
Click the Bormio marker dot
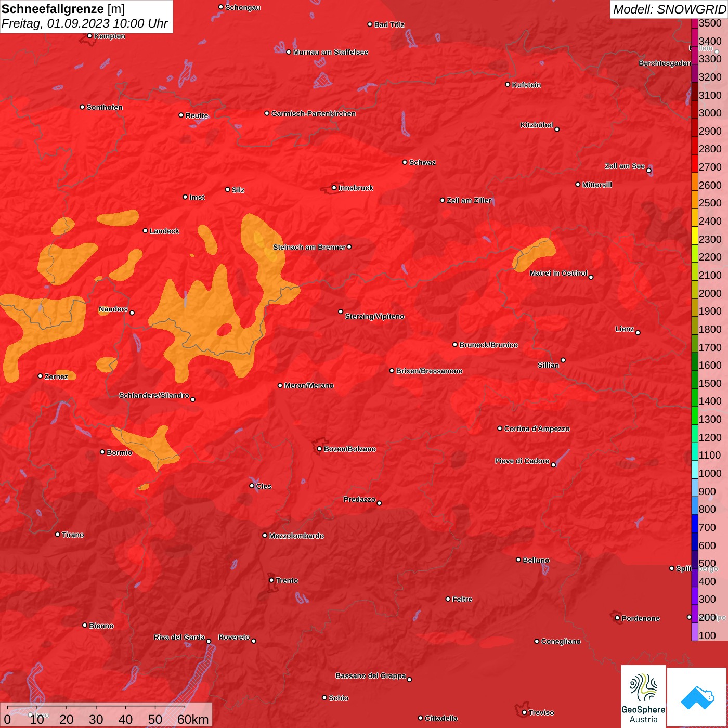(102, 452)
